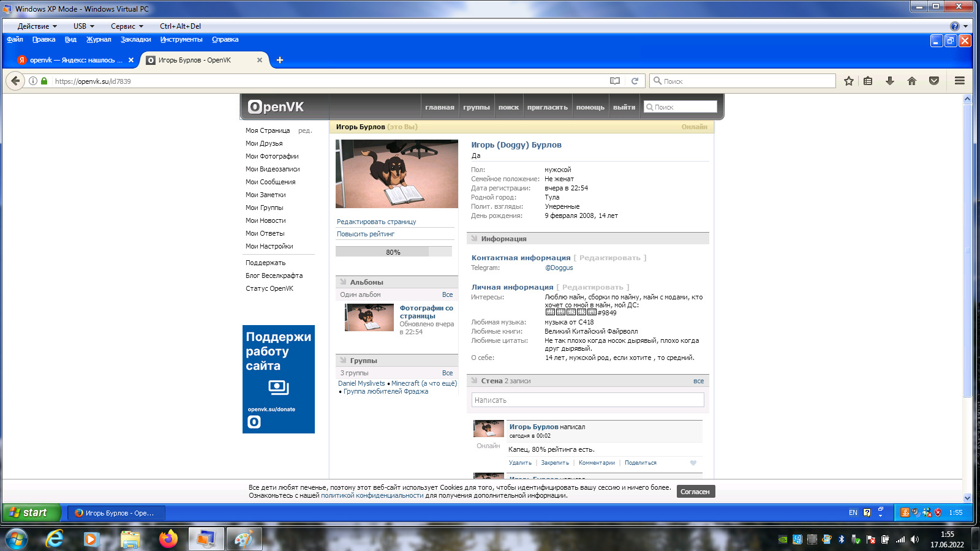Open a new tab with the plus button
Screen dimensions: 980x551
(280, 60)
